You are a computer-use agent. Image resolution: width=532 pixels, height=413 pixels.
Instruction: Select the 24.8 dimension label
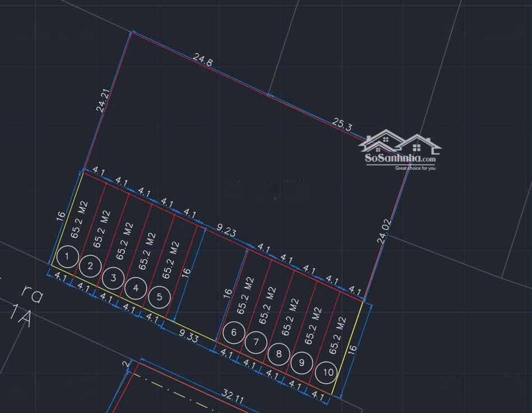202,59
